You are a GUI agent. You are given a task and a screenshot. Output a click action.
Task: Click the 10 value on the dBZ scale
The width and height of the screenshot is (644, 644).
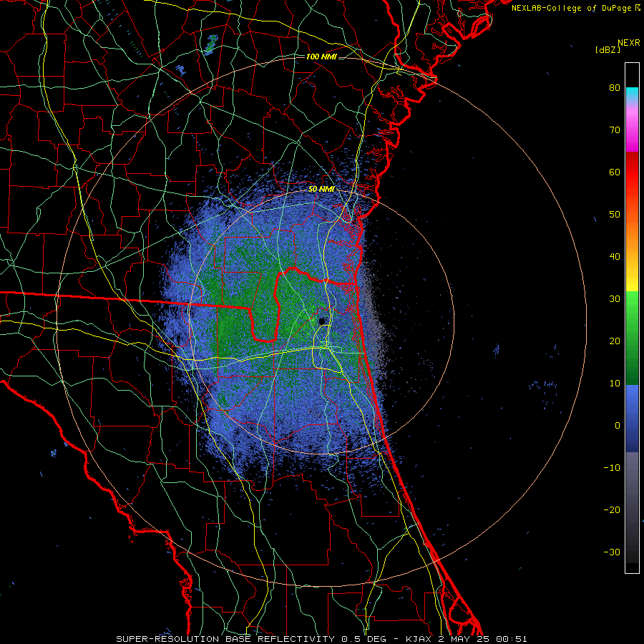pyautogui.click(x=615, y=384)
